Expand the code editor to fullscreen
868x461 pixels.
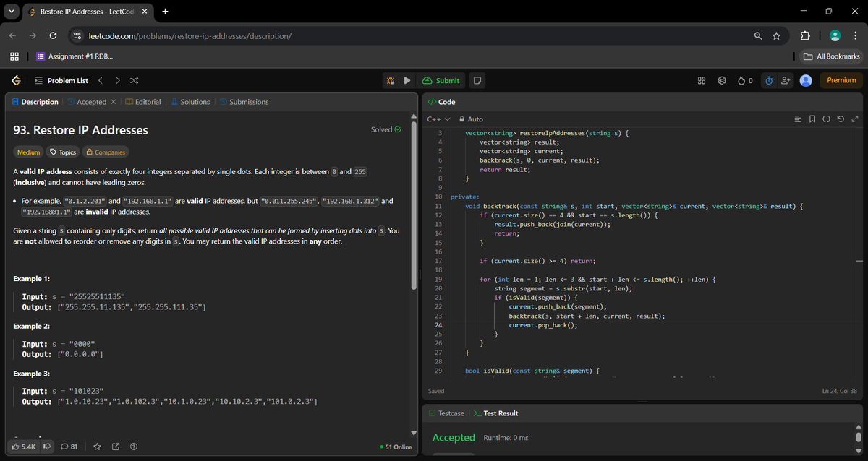pyautogui.click(x=856, y=119)
